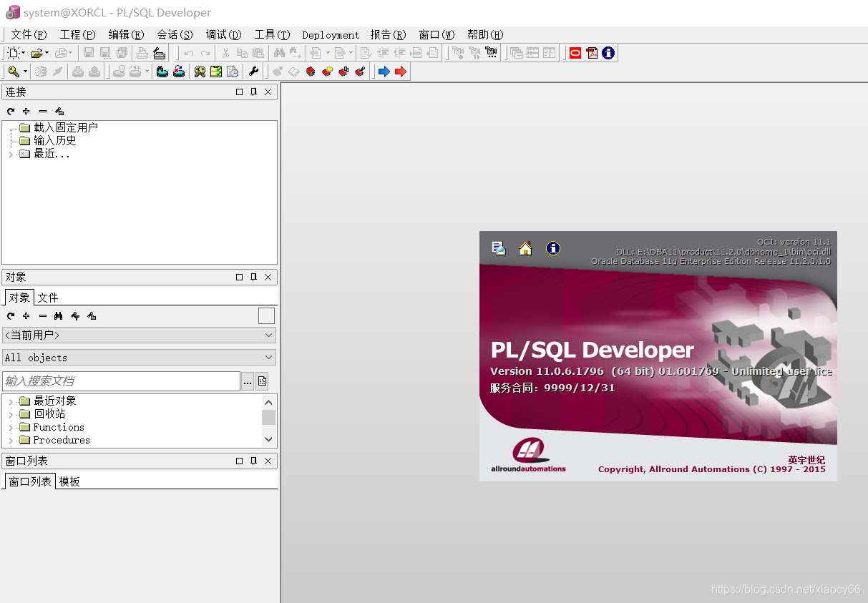Open the 工程(P) menu

pos(77,34)
